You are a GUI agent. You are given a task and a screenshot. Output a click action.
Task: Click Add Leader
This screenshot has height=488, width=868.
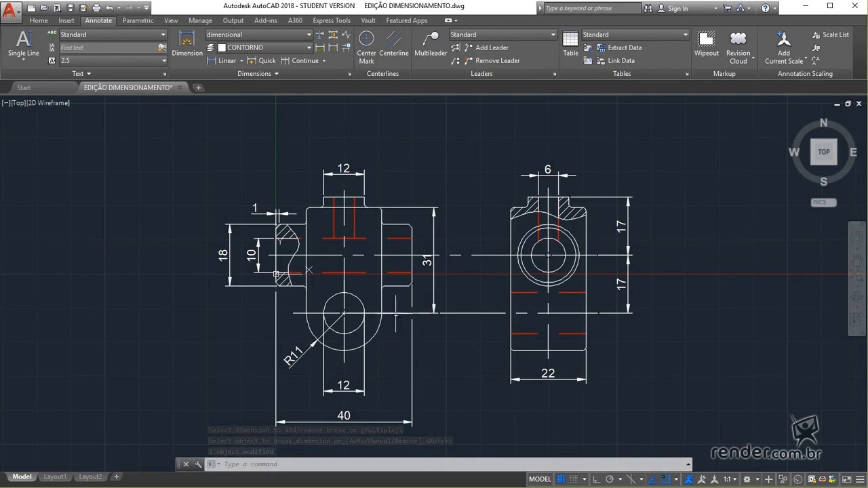click(x=486, y=47)
